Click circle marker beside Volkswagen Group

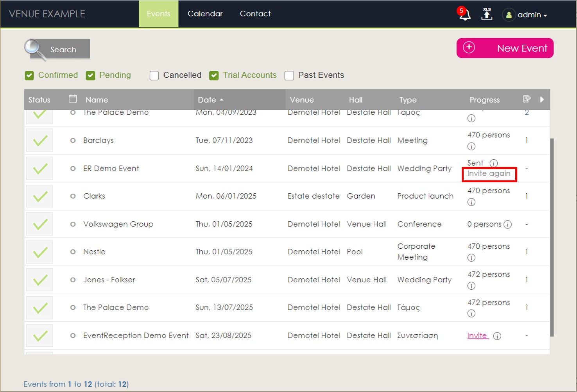[x=73, y=224]
